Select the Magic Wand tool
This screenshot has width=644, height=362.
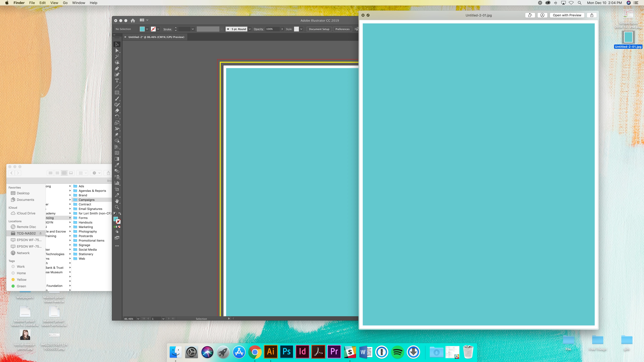pyautogui.click(x=117, y=56)
